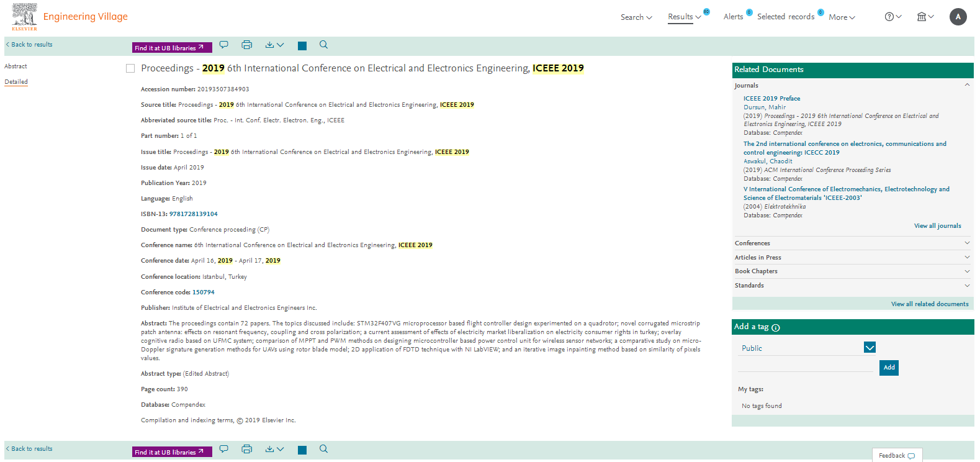Click the magnifier search icon in top toolbar

click(323, 45)
